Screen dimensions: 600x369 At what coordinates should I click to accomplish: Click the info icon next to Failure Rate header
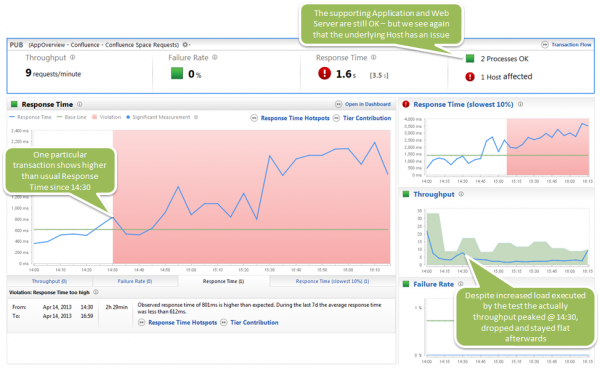point(215,57)
